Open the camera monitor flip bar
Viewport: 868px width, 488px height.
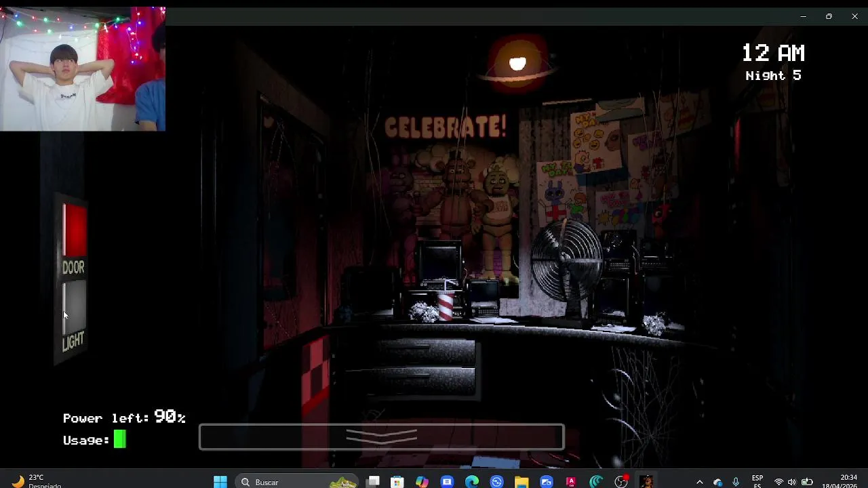[x=382, y=437]
